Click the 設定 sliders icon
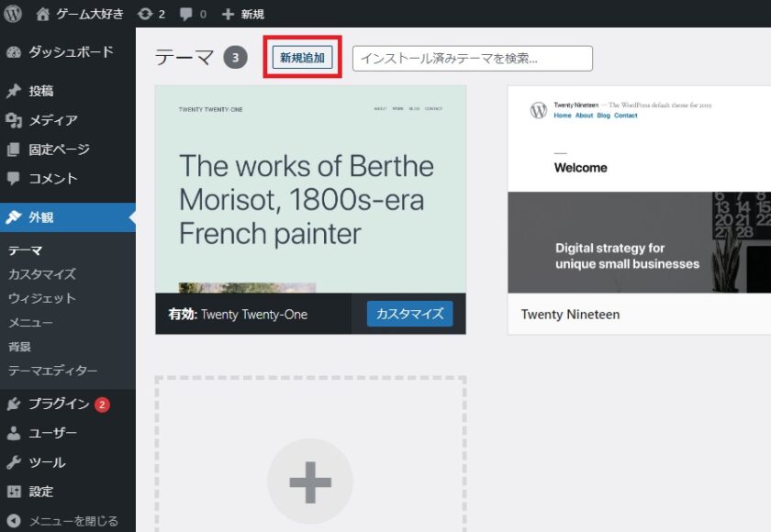Viewport: 771px width, 532px height. click(14, 492)
